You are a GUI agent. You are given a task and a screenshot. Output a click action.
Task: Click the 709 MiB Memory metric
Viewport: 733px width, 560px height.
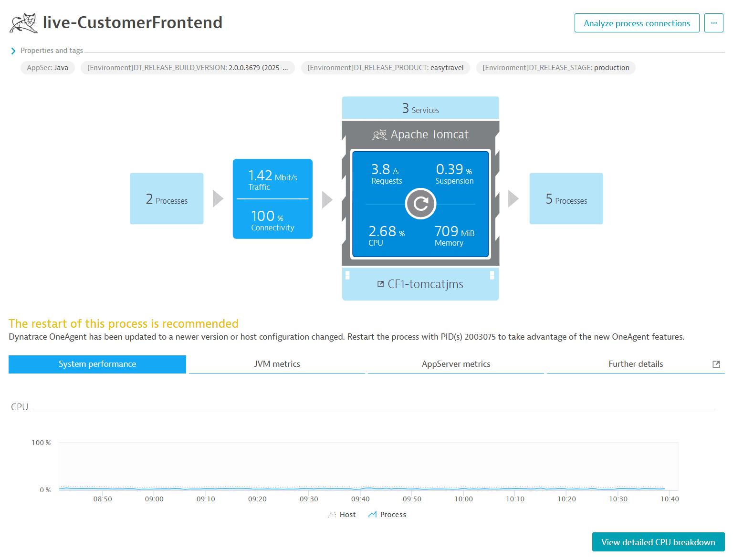click(454, 235)
